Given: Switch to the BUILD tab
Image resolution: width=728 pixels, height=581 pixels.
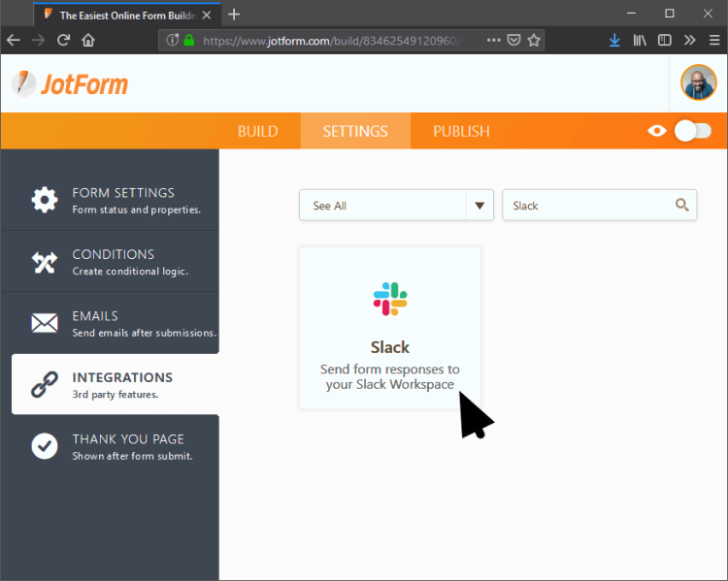Looking at the screenshot, I should (257, 131).
